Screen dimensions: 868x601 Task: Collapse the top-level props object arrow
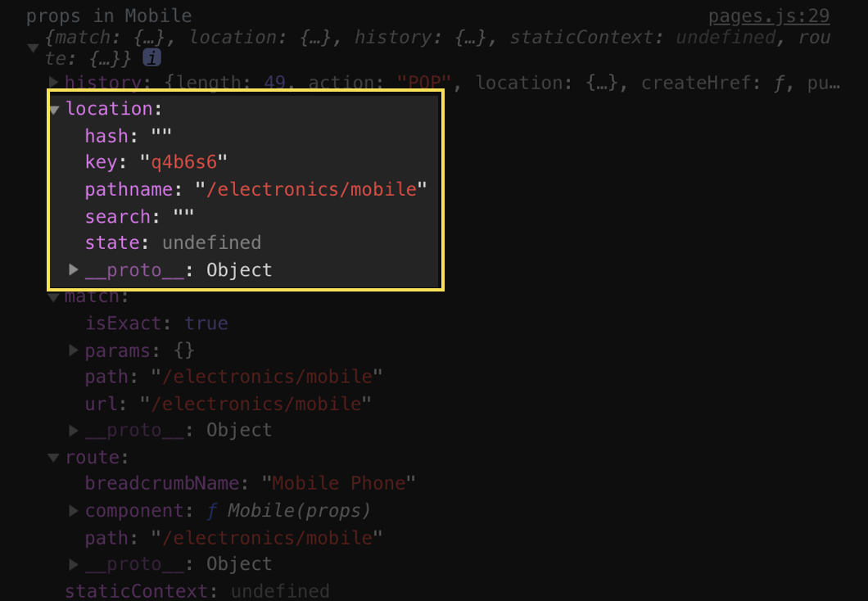point(34,48)
